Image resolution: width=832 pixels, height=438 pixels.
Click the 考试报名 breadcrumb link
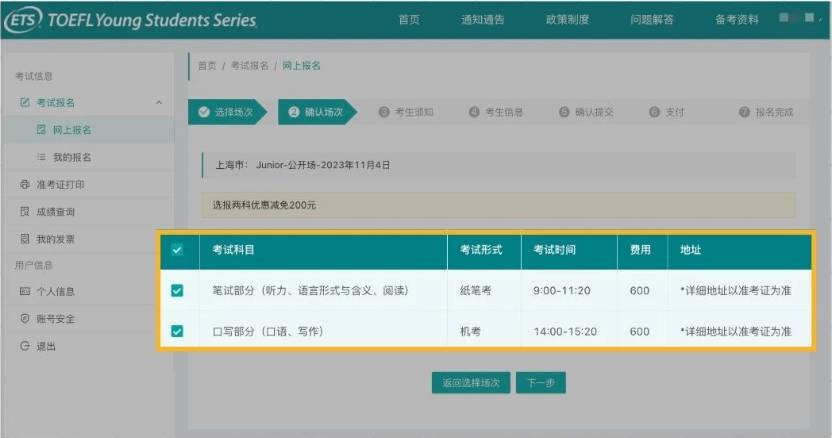point(249,66)
